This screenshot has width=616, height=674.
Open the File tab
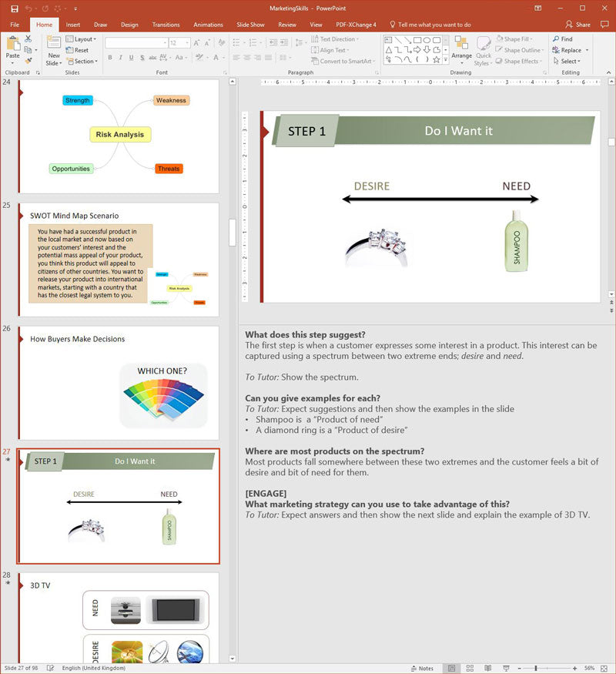(15, 25)
